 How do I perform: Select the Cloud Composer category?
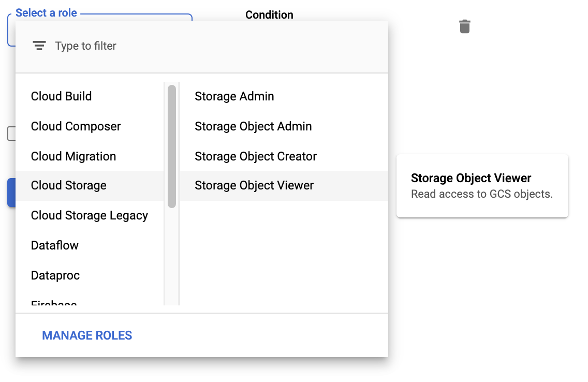pos(76,126)
